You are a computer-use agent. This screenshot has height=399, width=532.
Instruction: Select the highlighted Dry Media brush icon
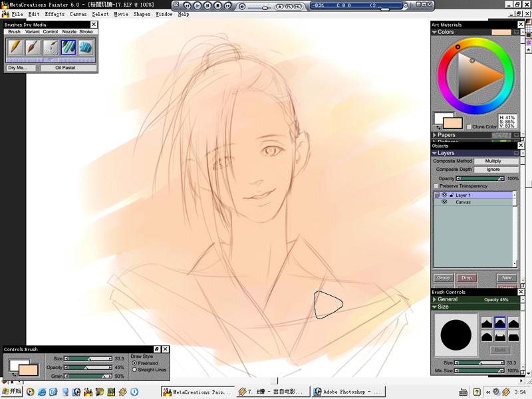pyautogui.click(x=68, y=47)
